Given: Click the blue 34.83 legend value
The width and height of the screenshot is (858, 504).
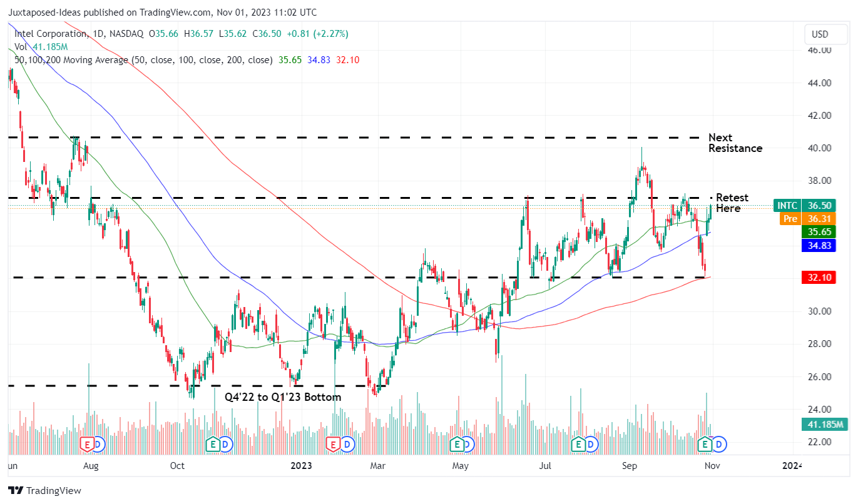Looking at the screenshot, I should tap(319, 60).
